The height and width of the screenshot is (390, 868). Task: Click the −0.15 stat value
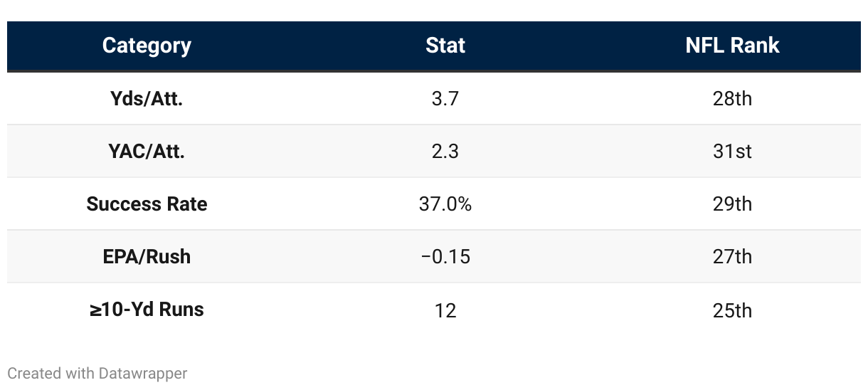pyautogui.click(x=445, y=256)
